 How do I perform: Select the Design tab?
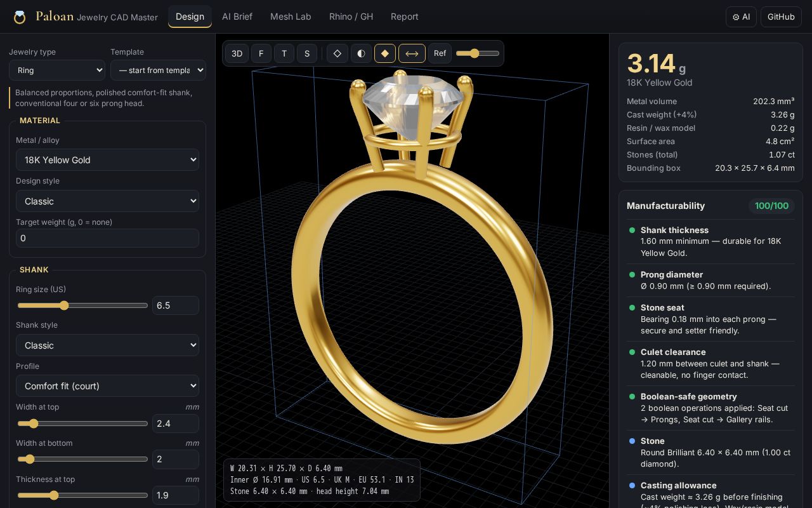(190, 17)
